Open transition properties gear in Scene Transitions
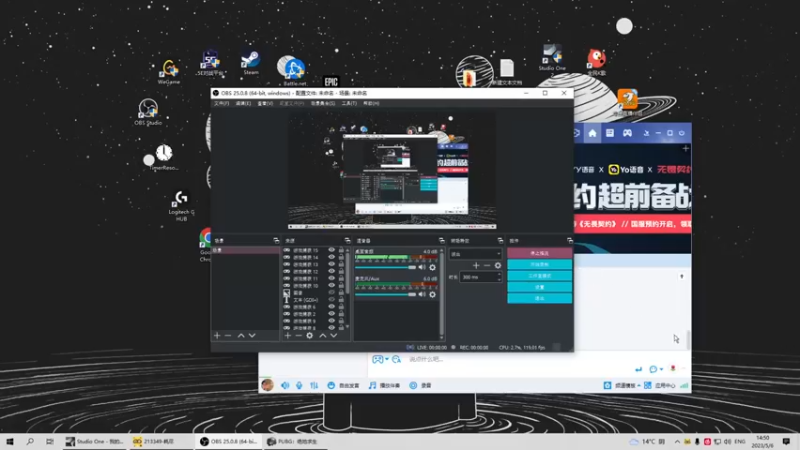800x450 pixels. (x=498, y=265)
